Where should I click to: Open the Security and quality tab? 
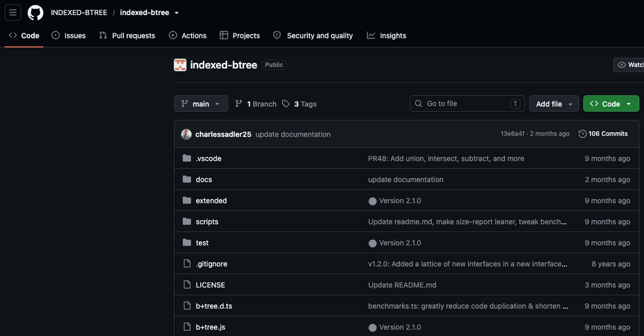[313, 36]
